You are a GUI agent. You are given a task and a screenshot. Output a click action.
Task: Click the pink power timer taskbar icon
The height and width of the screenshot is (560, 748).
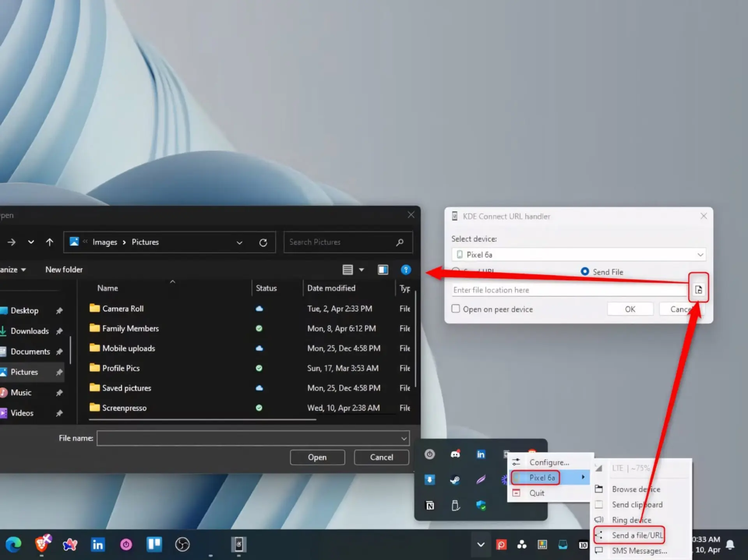coord(126,544)
